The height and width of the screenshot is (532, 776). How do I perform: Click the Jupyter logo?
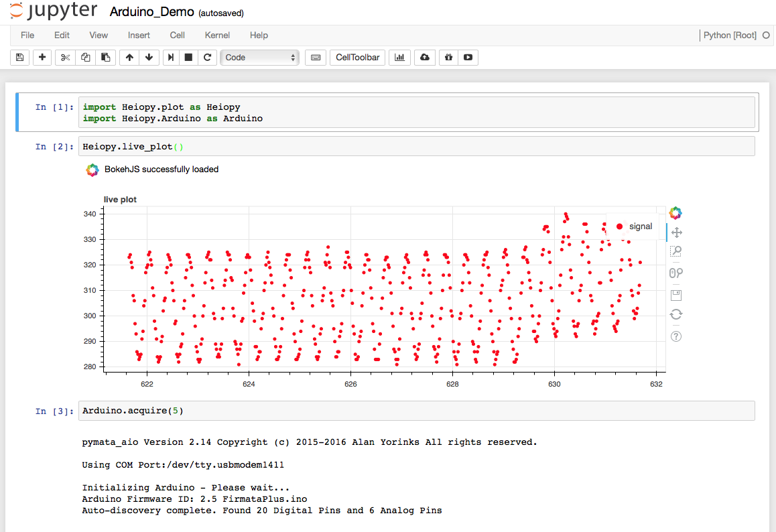tap(54, 11)
